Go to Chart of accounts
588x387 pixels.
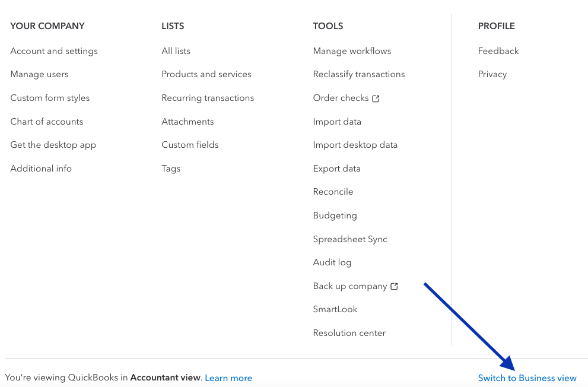point(47,122)
